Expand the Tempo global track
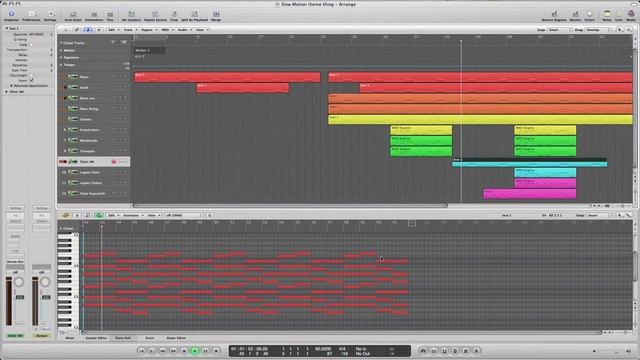 click(x=61, y=65)
